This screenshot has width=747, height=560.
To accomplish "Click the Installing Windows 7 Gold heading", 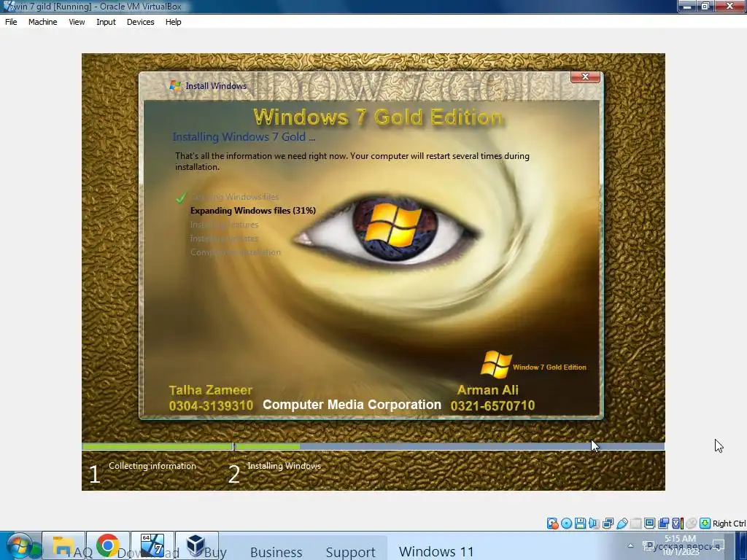I will pyautogui.click(x=244, y=136).
